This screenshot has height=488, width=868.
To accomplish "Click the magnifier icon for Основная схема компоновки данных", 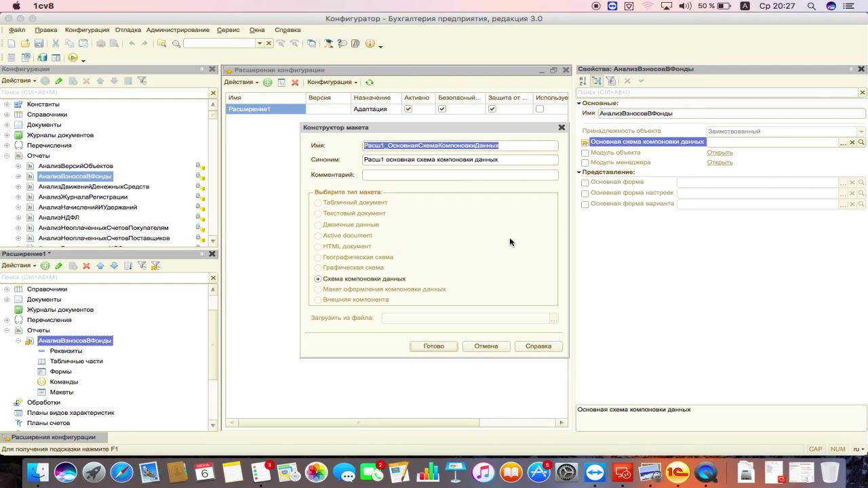I will (x=861, y=142).
